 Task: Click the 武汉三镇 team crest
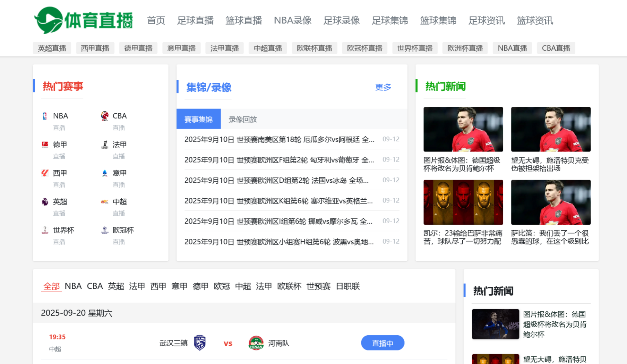[200, 343]
